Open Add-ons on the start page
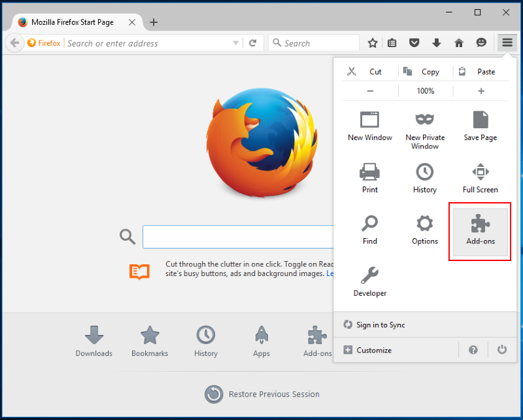The image size is (523, 420). click(318, 341)
